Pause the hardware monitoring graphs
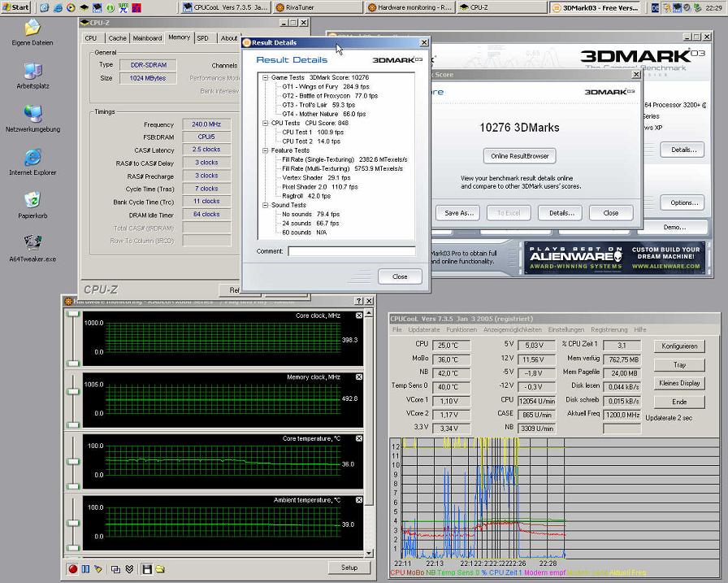The image size is (728, 583). tap(85, 569)
